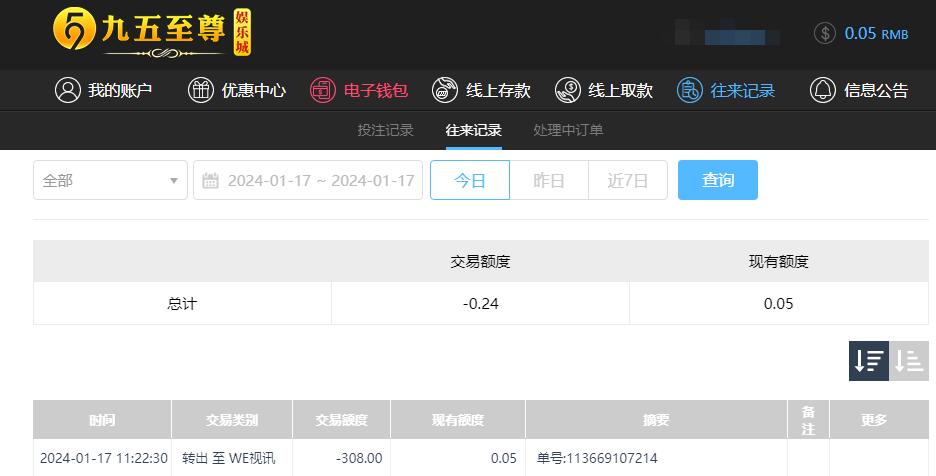Switch to the 处理中订单 tab
Viewport: 936px width, 476px height.
click(x=568, y=130)
